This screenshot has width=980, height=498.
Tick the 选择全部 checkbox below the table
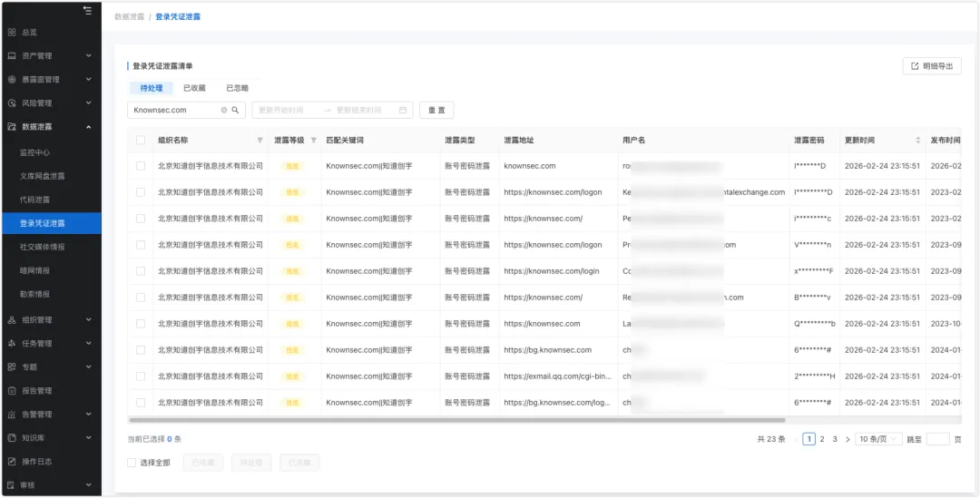click(x=132, y=463)
